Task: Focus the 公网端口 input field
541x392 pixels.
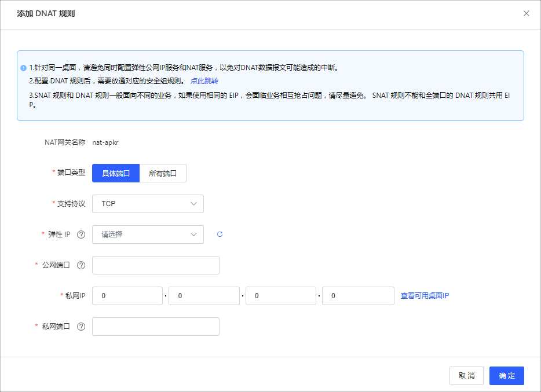Action: [x=156, y=265]
